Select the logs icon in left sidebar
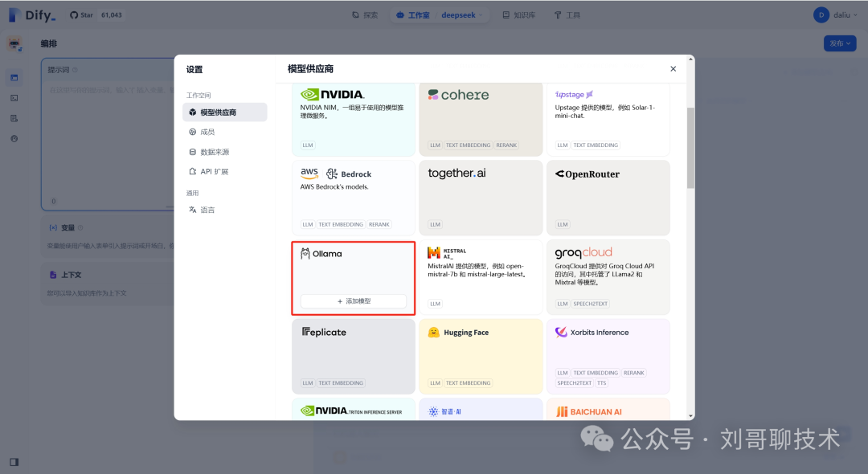Image resolution: width=868 pixels, height=474 pixels. (x=14, y=118)
